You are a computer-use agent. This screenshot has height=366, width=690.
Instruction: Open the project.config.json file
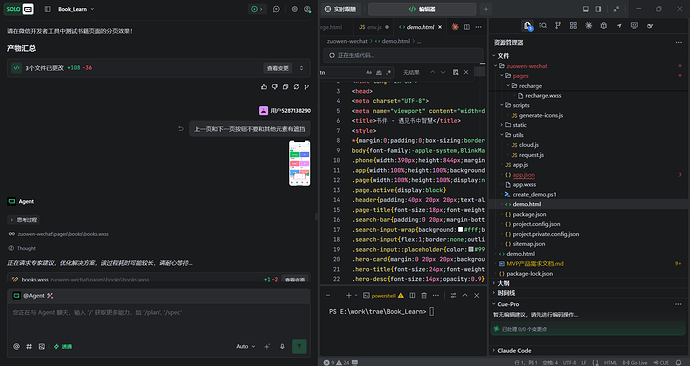pyautogui.click(x=535, y=224)
